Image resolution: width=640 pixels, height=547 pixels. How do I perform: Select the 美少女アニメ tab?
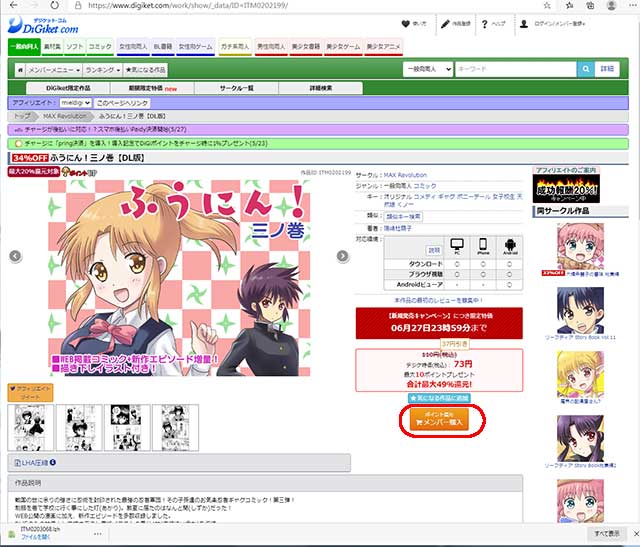(383, 47)
